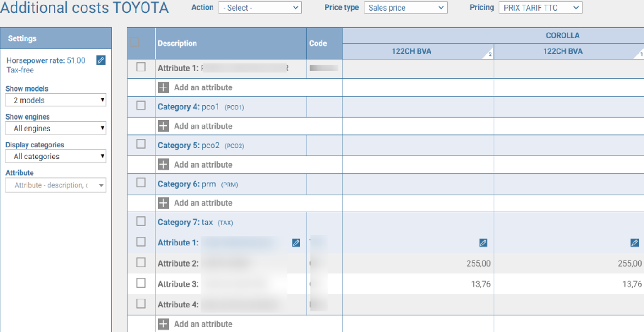The width and height of the screenshot is (644, 332).
Task: Check the Category 6 prm checkbox
Action: [141, 183]
